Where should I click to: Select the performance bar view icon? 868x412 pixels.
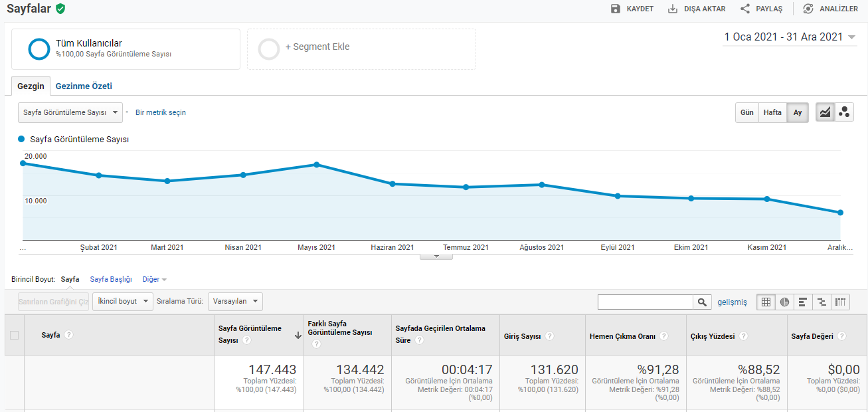(803, 302)
